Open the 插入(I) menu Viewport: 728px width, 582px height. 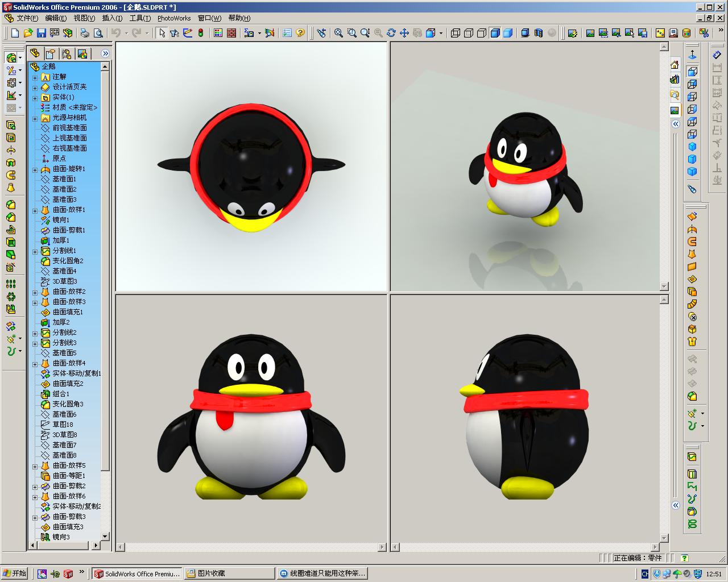(x=113, y=18)
